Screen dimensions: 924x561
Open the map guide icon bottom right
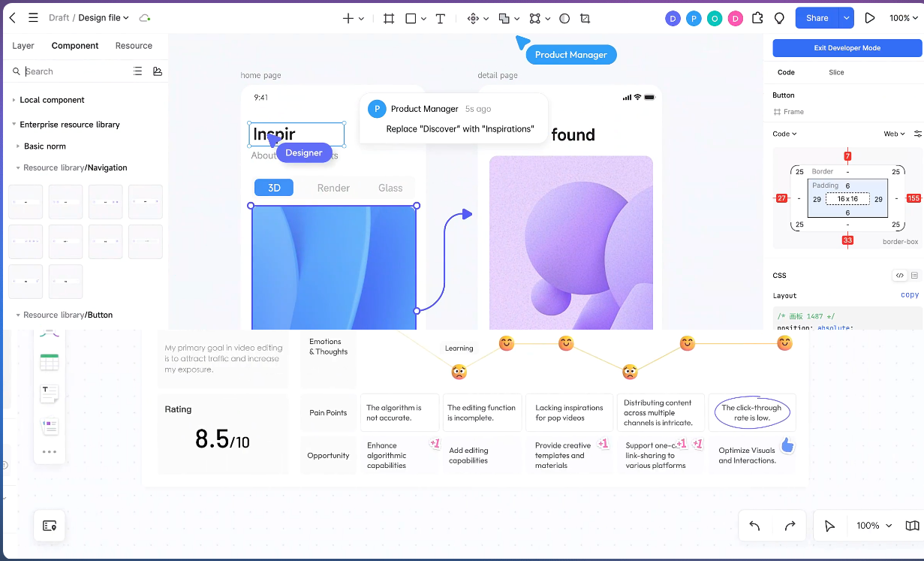pos(912,526)
